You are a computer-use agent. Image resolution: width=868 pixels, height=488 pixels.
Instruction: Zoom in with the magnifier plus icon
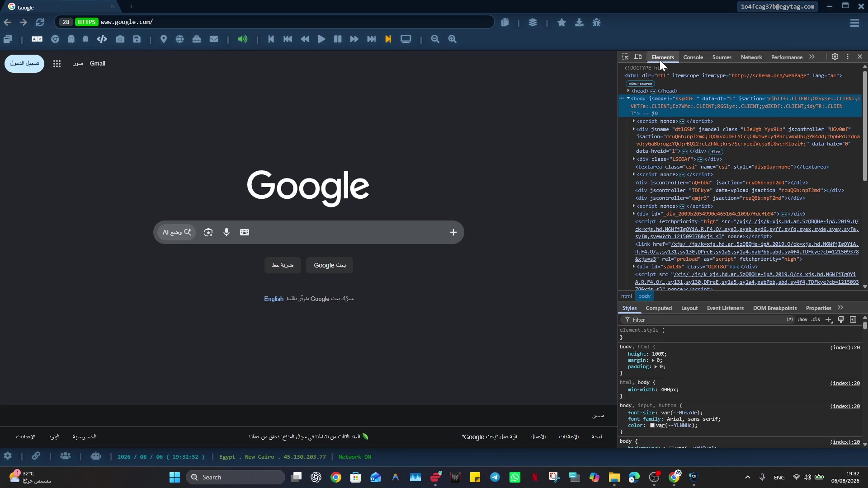(x=453, y=39)
